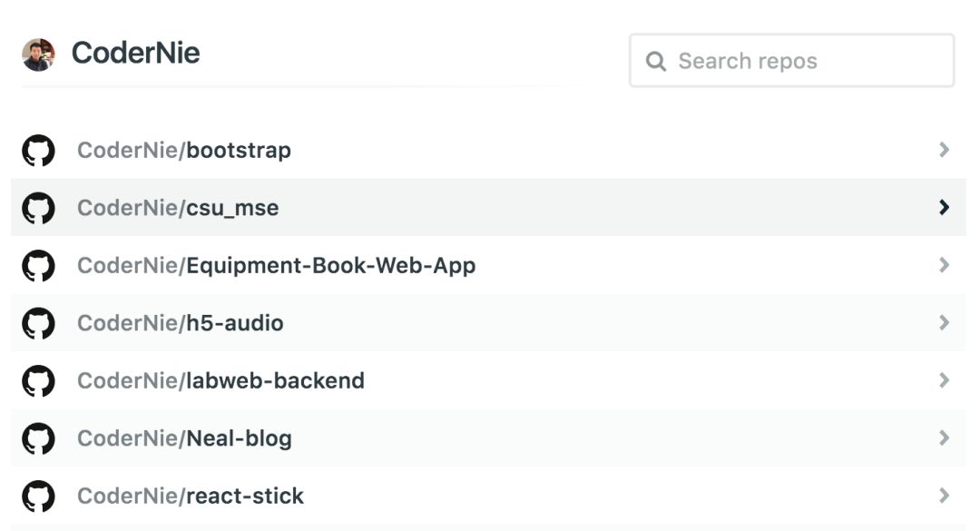The image size is (980, 531).
Task: Open the CoderNie/bootstrap repository link
Action: click(184, 151)
